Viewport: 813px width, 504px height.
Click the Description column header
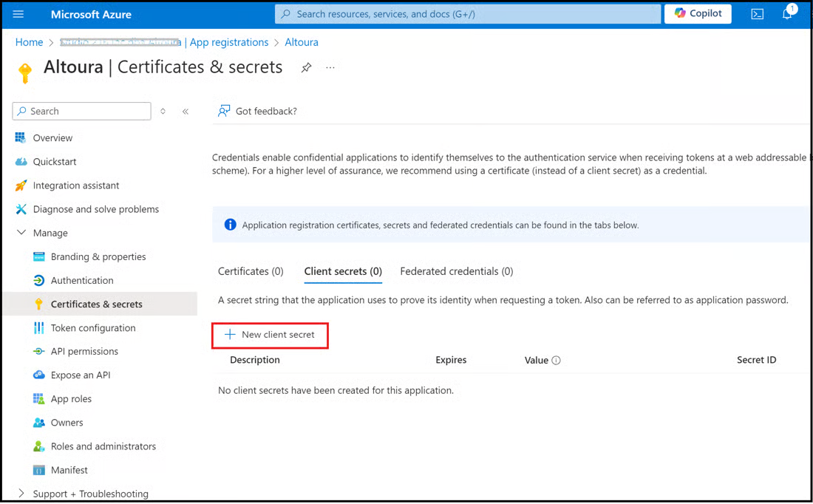point(254,360)
